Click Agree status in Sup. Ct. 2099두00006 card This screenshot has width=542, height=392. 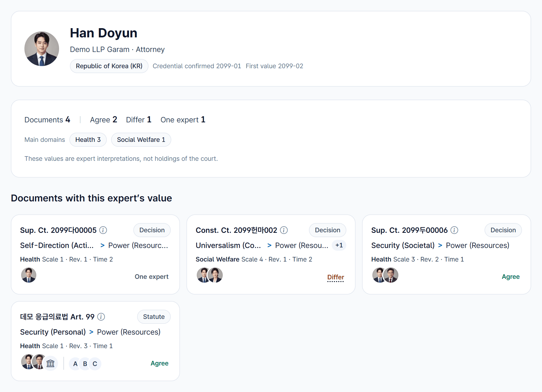point(511,277)
